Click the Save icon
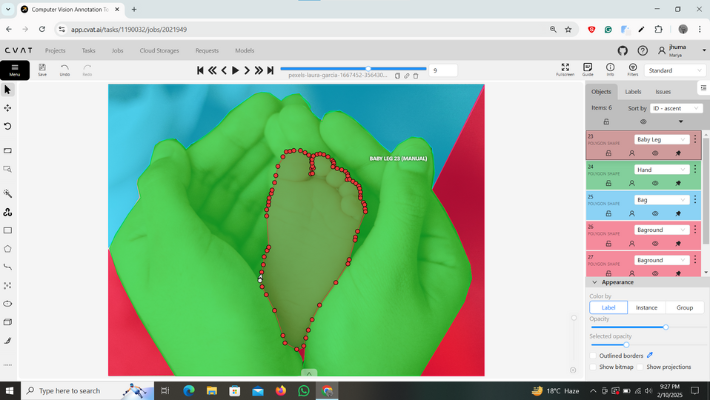Screen dimensions: 710x400 (42, 69)
